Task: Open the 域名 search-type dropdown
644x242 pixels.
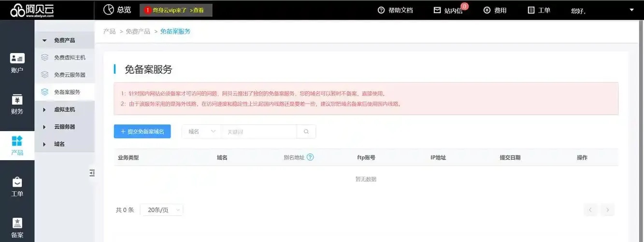Action: pos(201,131)
